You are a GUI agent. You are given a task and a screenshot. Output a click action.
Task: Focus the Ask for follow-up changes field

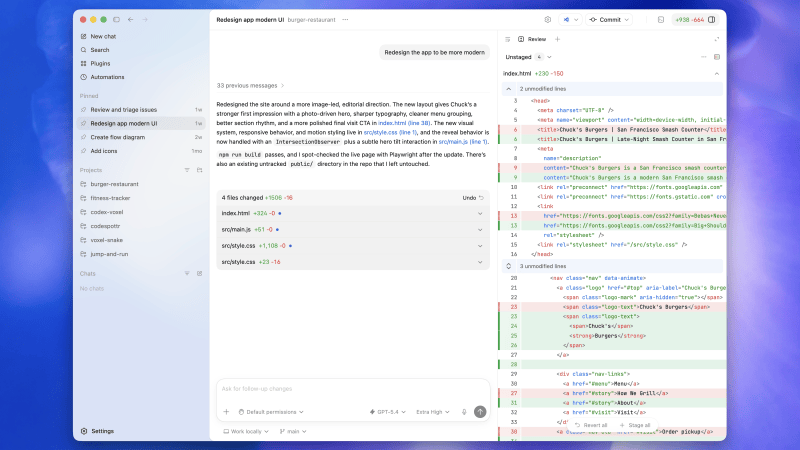pyautogui.click(x=353, y=389)
